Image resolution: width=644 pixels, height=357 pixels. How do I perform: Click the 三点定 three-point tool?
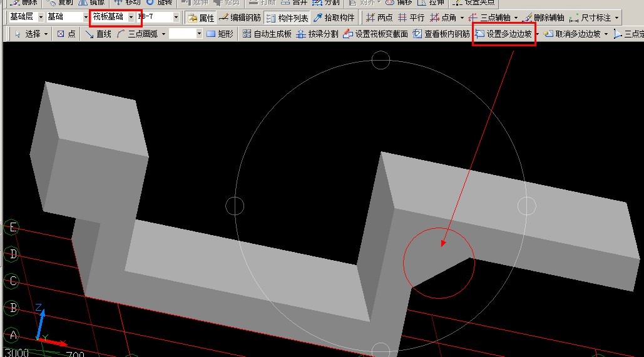(x=628, y=34)
